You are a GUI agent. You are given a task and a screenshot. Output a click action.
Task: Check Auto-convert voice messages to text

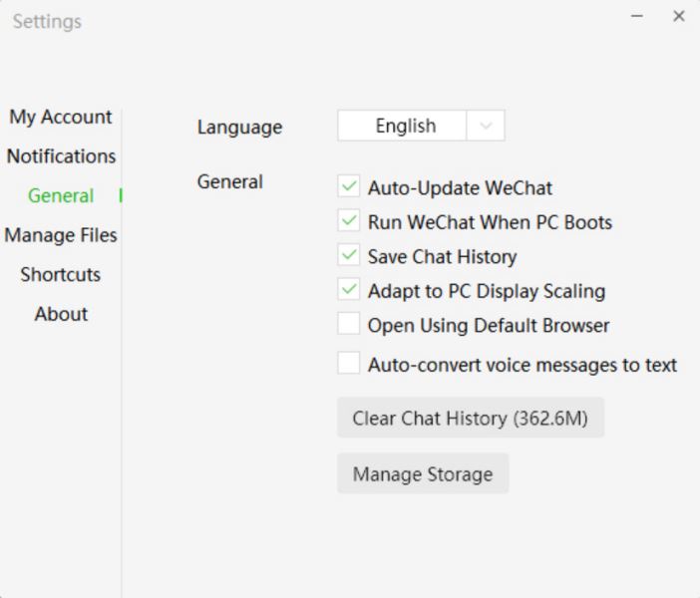349,364
